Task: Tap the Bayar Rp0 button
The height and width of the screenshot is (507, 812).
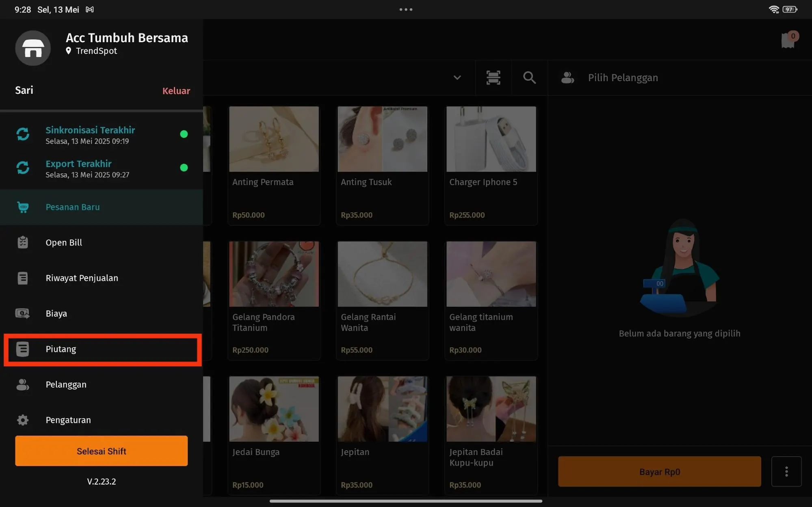Action: coord(659,472)
